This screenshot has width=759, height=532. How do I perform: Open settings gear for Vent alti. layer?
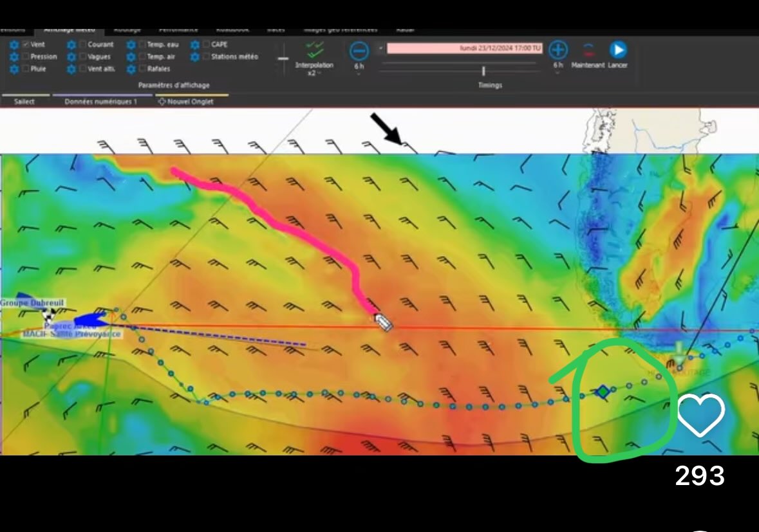point(71,69)
